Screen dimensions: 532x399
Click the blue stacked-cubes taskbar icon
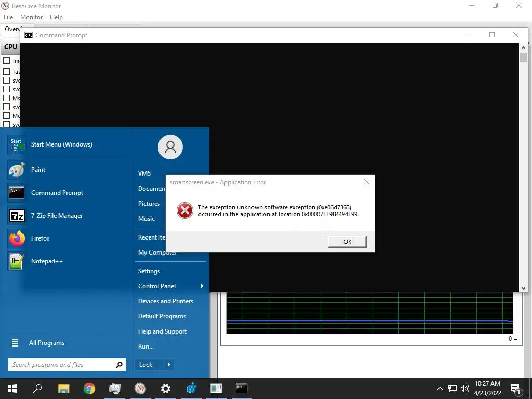(191, 389)
